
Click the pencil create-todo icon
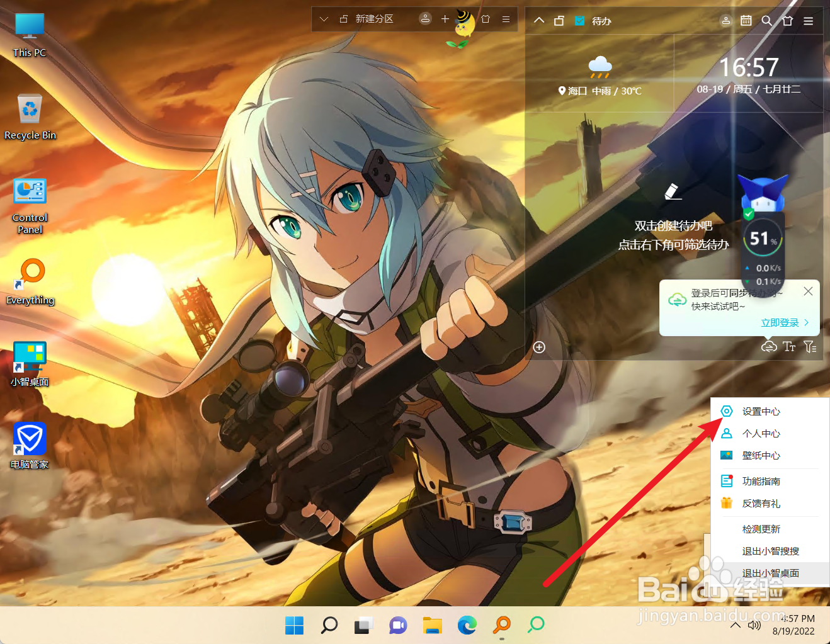673,191
